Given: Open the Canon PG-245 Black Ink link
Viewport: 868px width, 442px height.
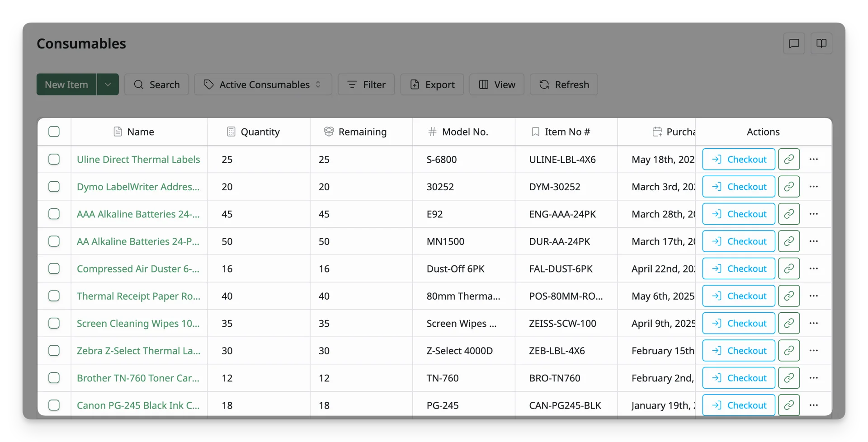Looking at the screenshot, I should pyautogui.click(x=138, y=405).
